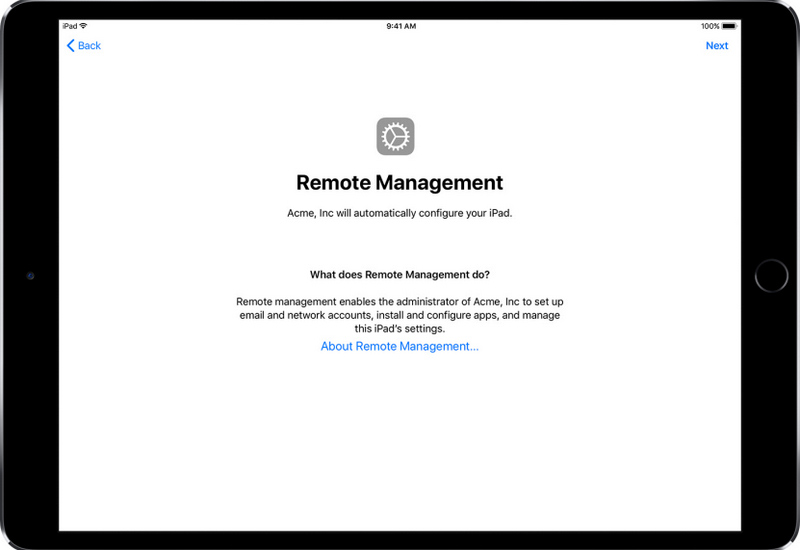Tap the 100% battery percentage text
The width and height of the screenshot is (800, 550).
(x=710, y=26)
